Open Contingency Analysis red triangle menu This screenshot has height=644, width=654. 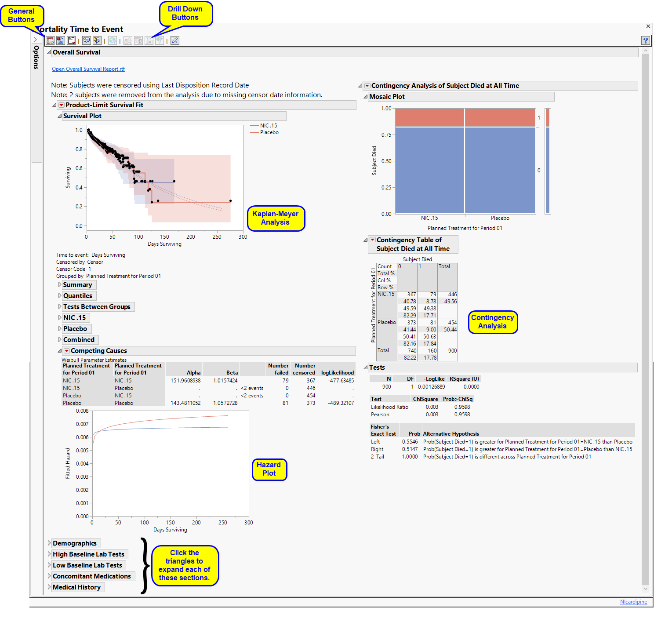pyautogui.click(x=367, y=86)
